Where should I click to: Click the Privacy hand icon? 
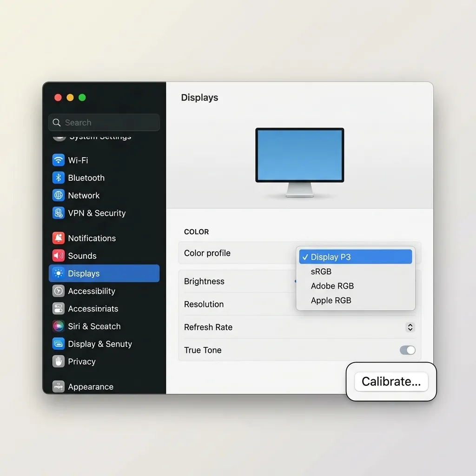[58, 361]
